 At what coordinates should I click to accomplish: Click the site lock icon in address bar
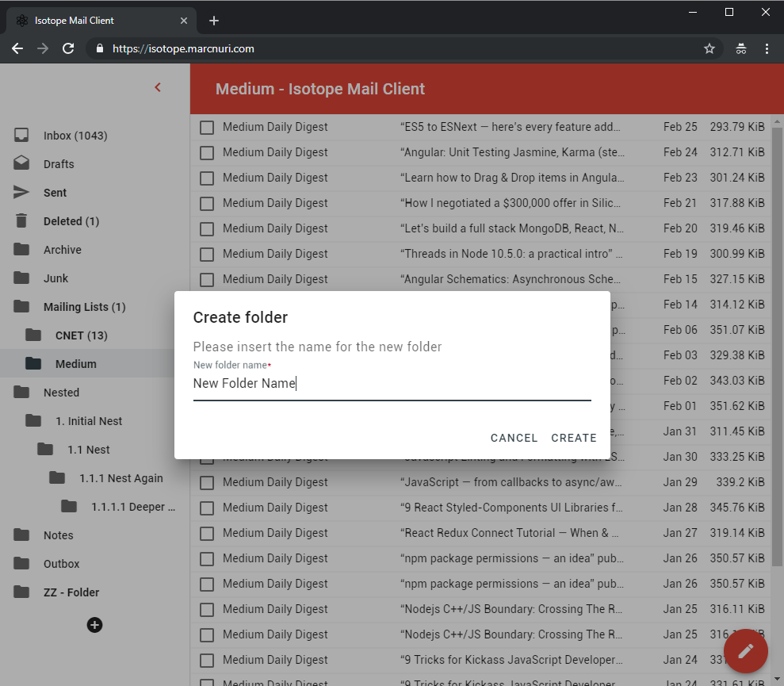(100, 48)
